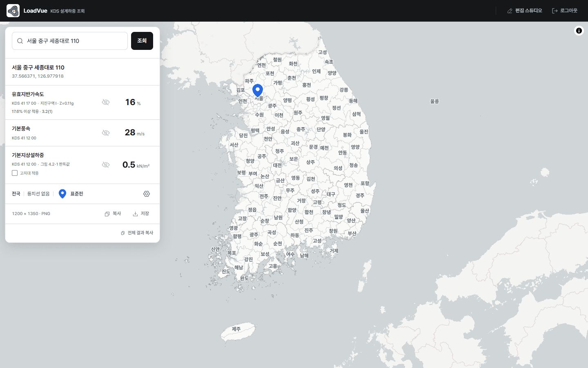Click the 강릉 label on the map
Viewport: 588px width, 368px height.
click(344, 90)
